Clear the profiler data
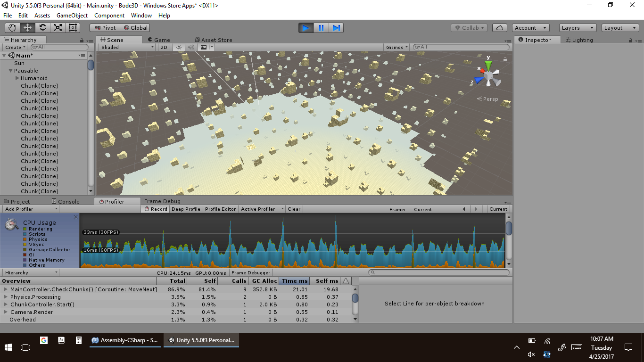This screenshot has width=644, height=362. pyautogui.click(x=294, y=209)
